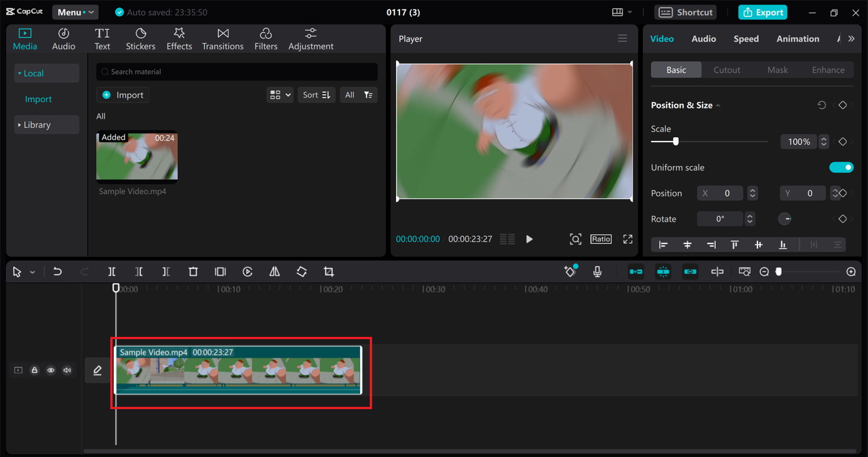Image resolution: width=868 pixels, height=457 pixels.
Task: Switch to the Animation tab
Action: pyautogui.click(x=797, y=39)
